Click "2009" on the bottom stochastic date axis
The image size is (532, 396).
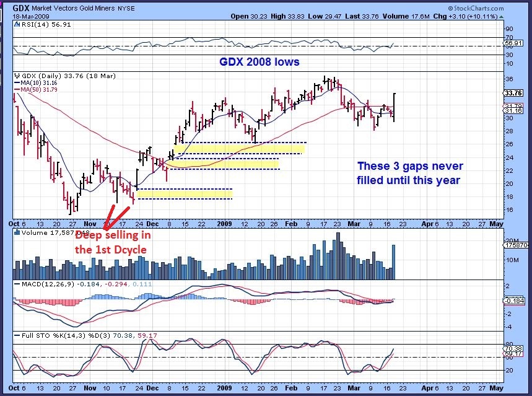[224, 388]
